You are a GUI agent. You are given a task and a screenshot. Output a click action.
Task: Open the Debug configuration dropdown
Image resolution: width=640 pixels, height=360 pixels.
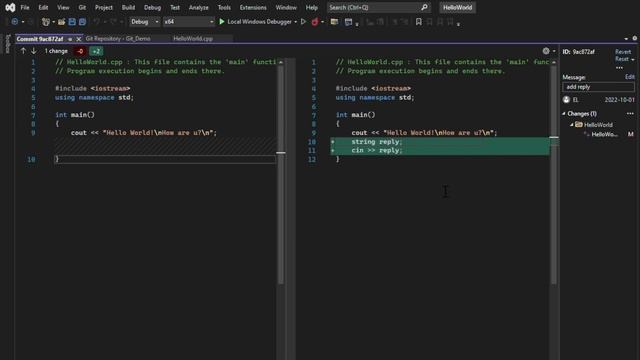coord(144,22)
